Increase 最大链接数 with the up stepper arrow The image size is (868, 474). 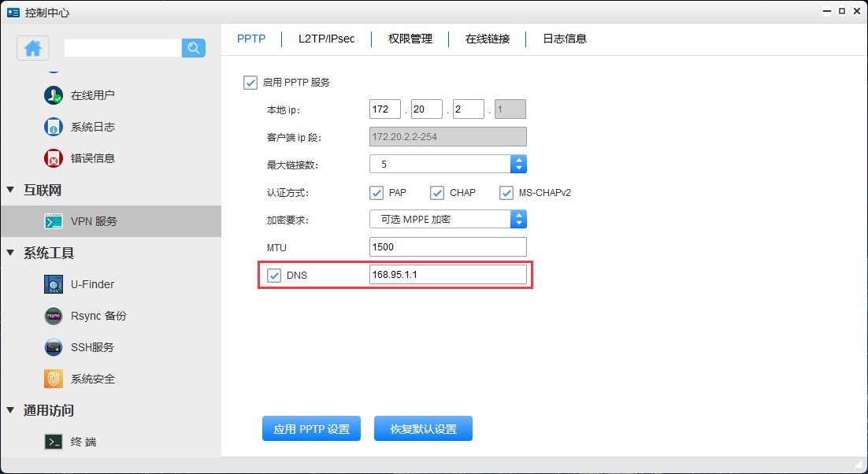point(518,160)
